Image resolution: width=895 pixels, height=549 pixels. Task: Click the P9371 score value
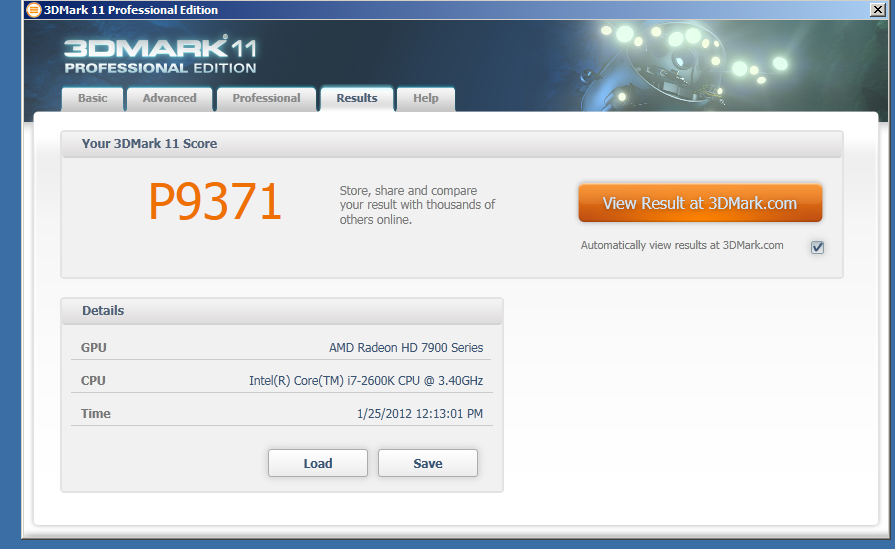pos(215,201)
